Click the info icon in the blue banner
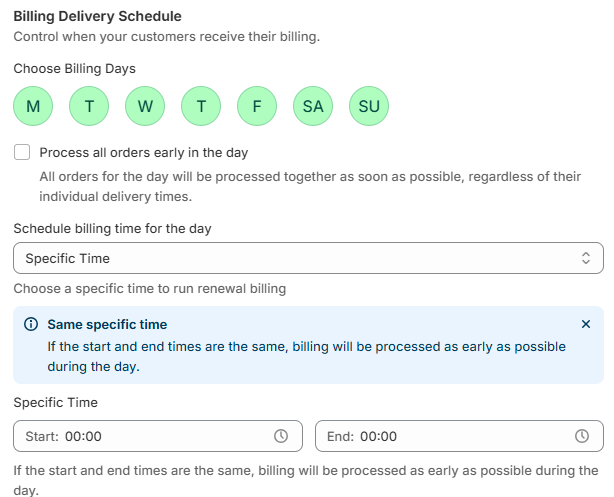Viewport: 614px width, 497px height. coord(30,325)
